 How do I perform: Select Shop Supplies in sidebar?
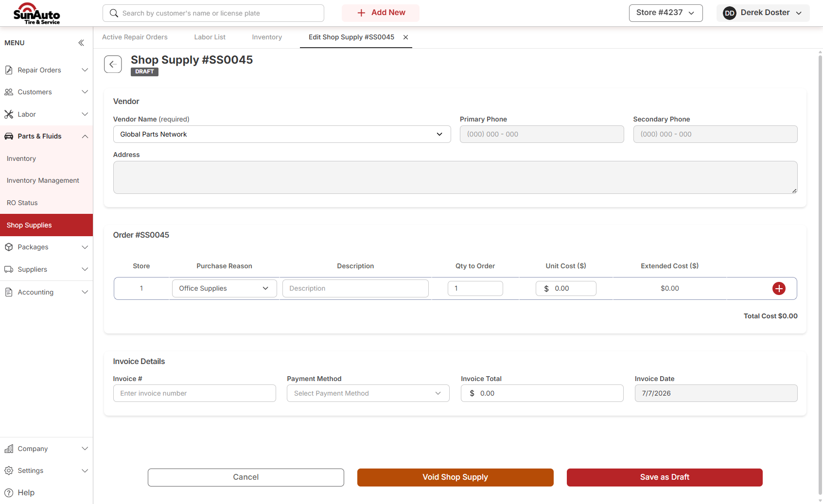click(46, 225)
